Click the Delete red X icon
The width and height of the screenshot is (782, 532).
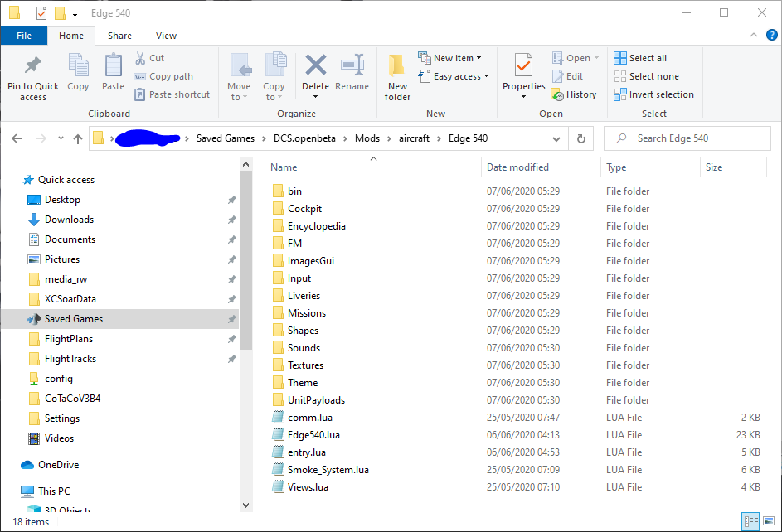pos(316,65)
